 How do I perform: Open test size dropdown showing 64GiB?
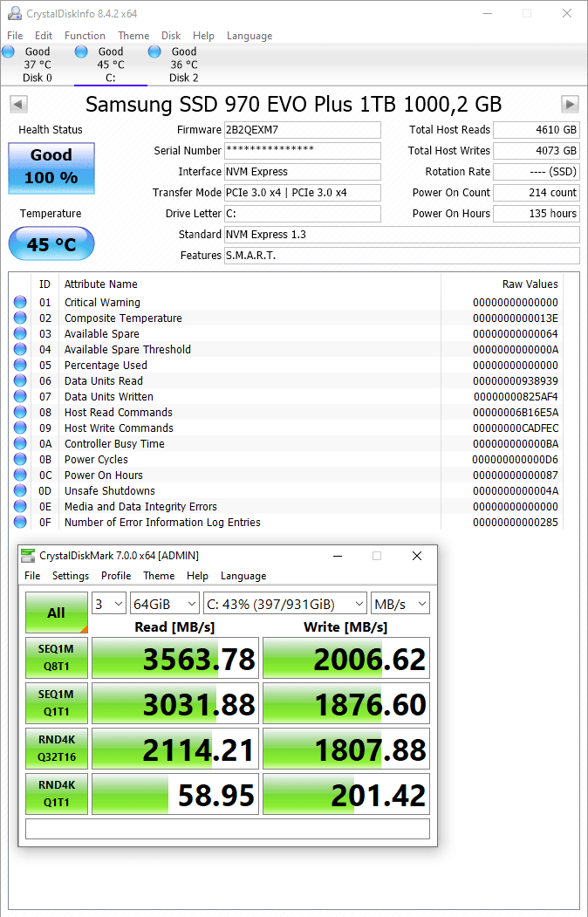tap(165, 604)
